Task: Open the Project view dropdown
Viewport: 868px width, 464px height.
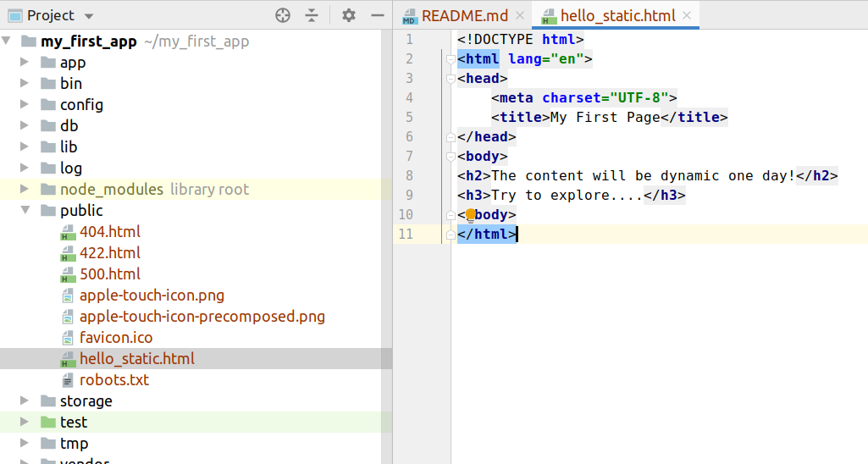Action: (89, 17)
